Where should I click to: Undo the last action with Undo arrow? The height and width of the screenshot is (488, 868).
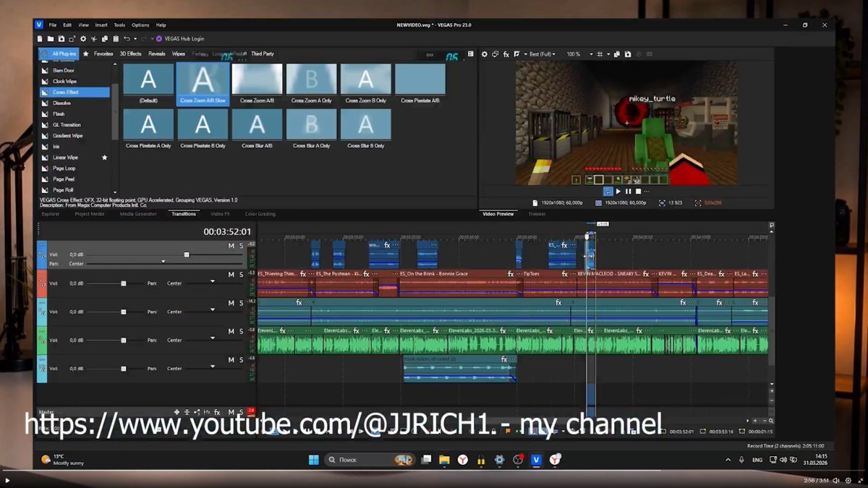point(127,38)
